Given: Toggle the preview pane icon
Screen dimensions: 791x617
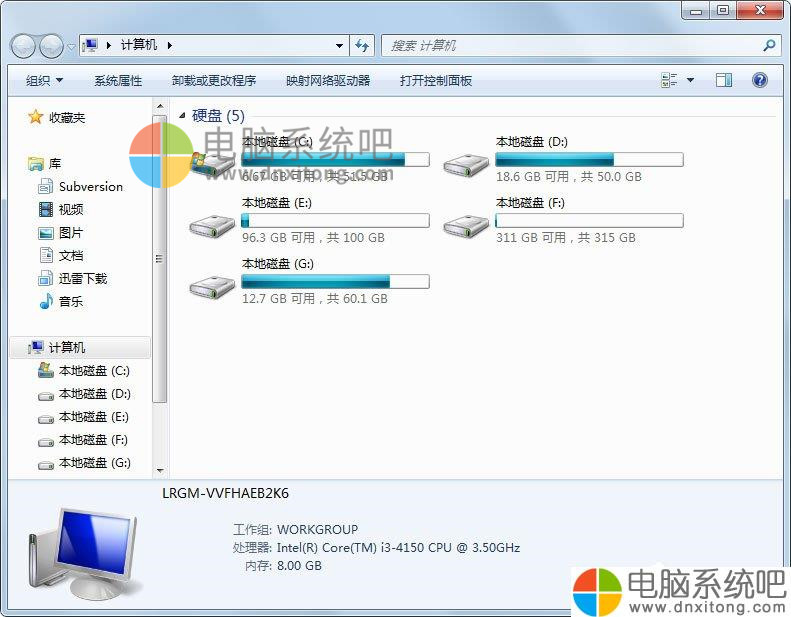Looking at the screenshot, I should tap(723, 80).
